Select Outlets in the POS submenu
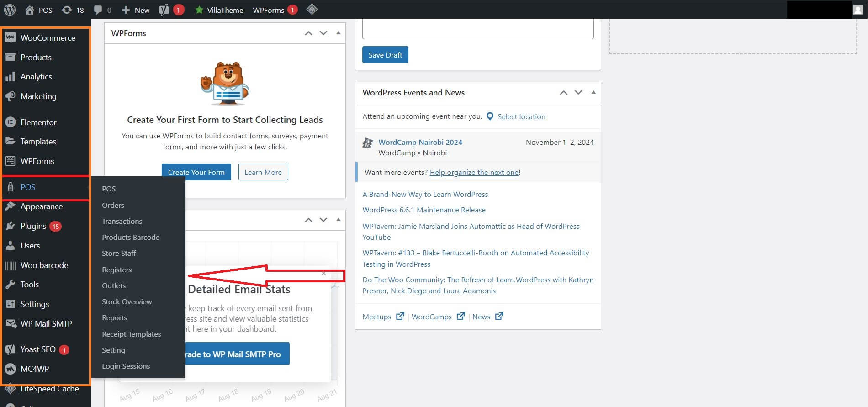Image resolution: width=868 pixels, height=407 pixels. 114,285
